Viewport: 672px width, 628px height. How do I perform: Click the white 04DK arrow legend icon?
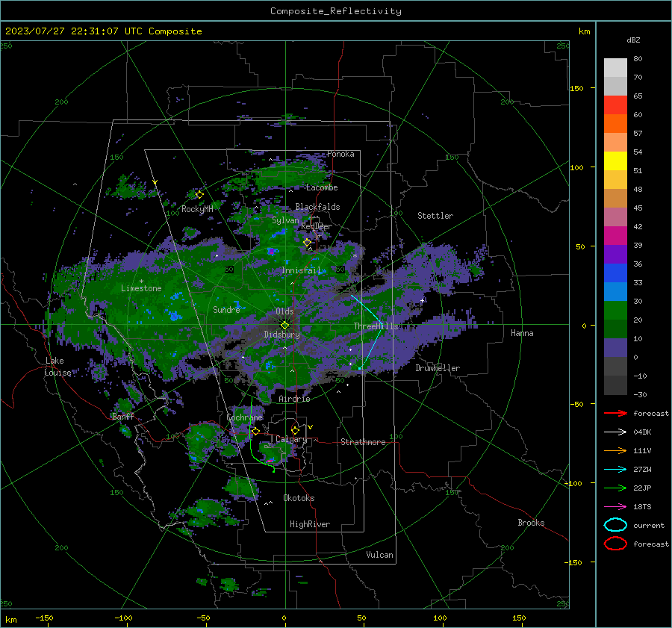point(615,432)
